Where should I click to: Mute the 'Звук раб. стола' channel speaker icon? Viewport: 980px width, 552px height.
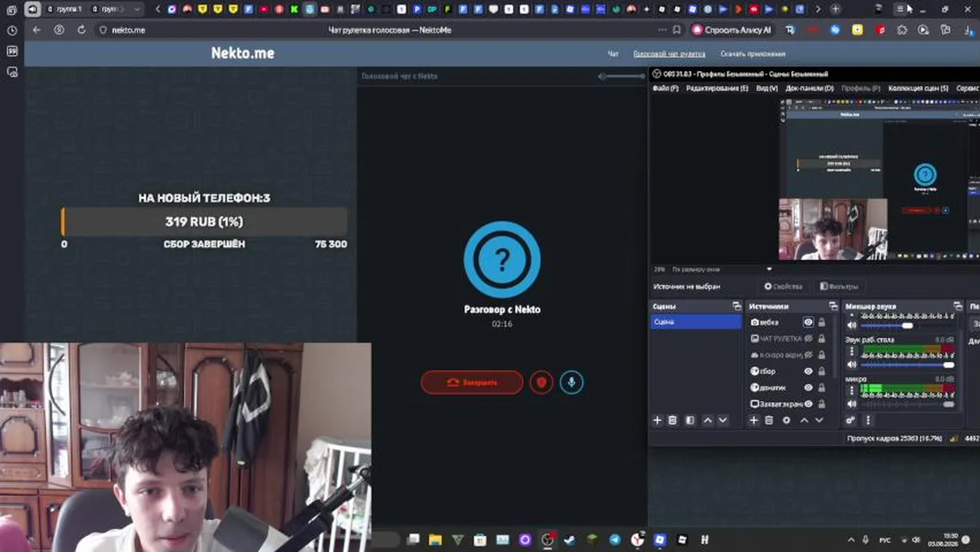pyautogui.click(x=851, y=364)
